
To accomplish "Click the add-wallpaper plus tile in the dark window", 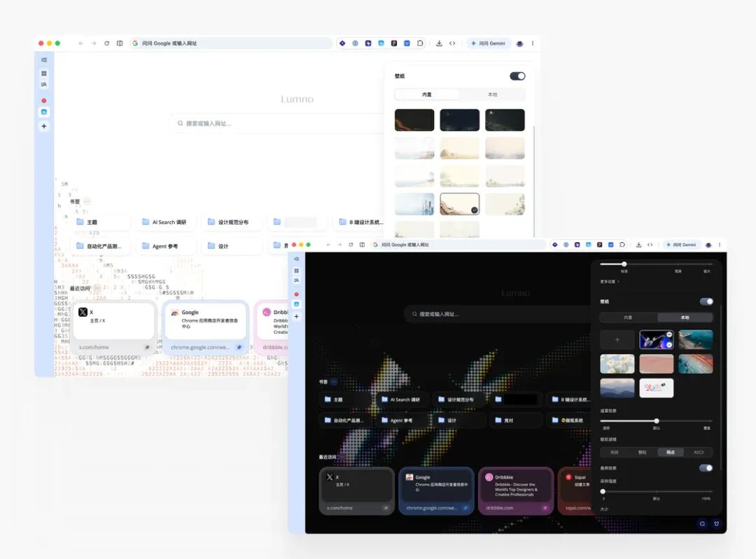I will (x=617, y=340).
